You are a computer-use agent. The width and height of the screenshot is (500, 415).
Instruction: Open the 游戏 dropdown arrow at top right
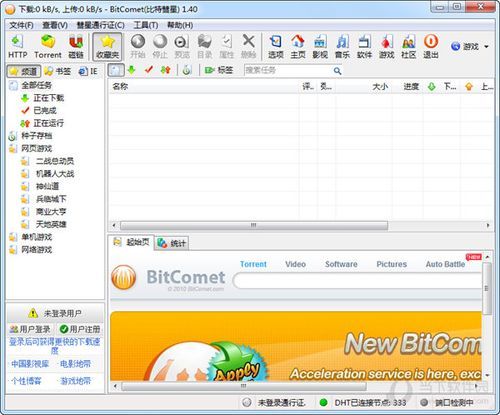tap(486, 46)
